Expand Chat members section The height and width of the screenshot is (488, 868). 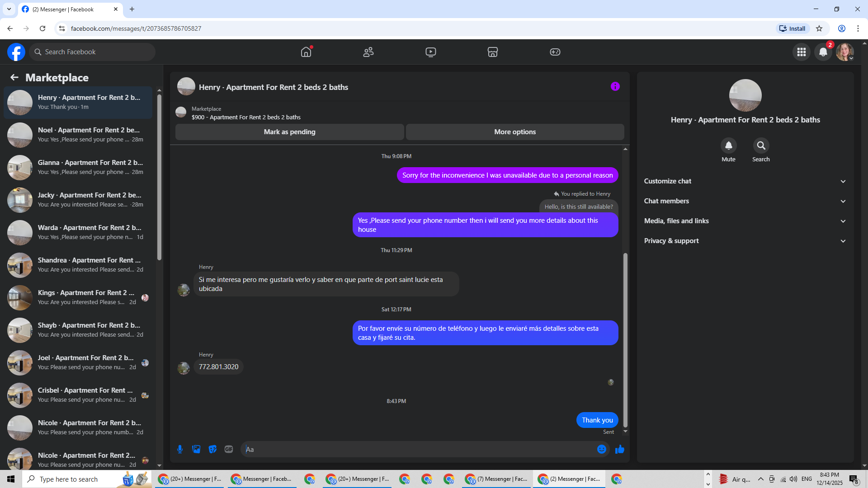tap(745, 201)
